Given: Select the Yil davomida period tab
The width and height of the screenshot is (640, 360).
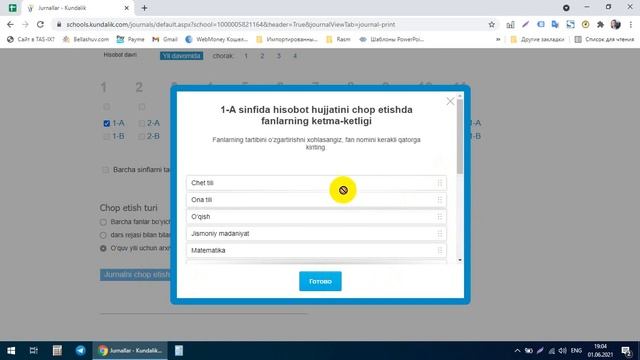Looking at the screenshot, I should pos(181,56).
